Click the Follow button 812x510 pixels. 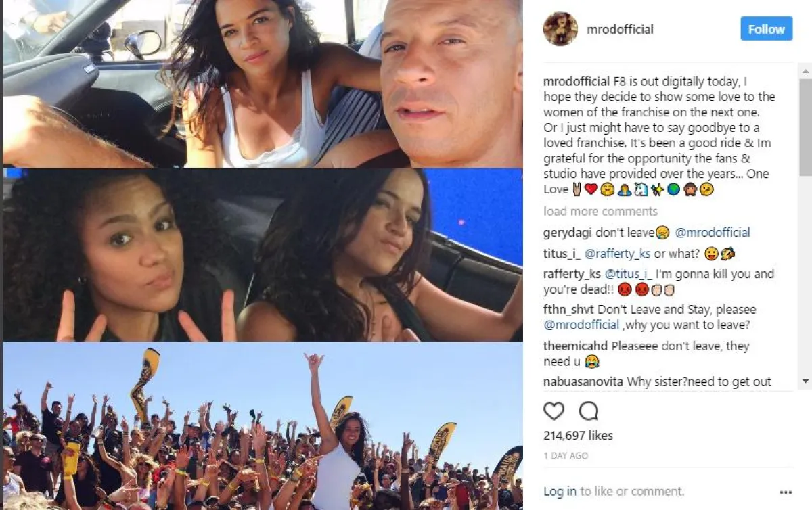[x=766, y=29]
